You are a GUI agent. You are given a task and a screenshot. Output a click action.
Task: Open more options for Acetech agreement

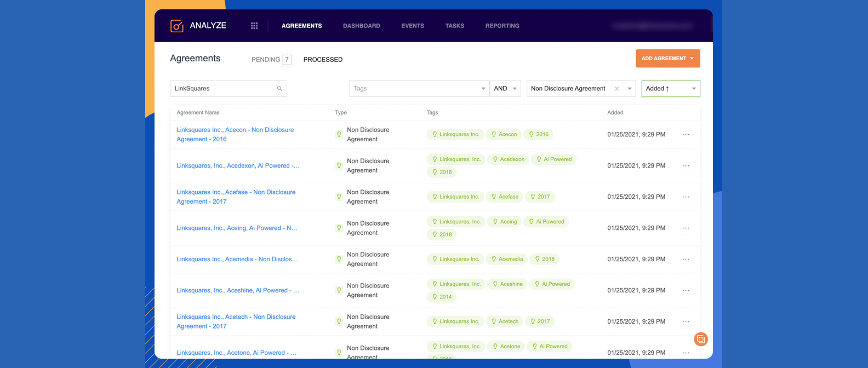tap(686, 322)
